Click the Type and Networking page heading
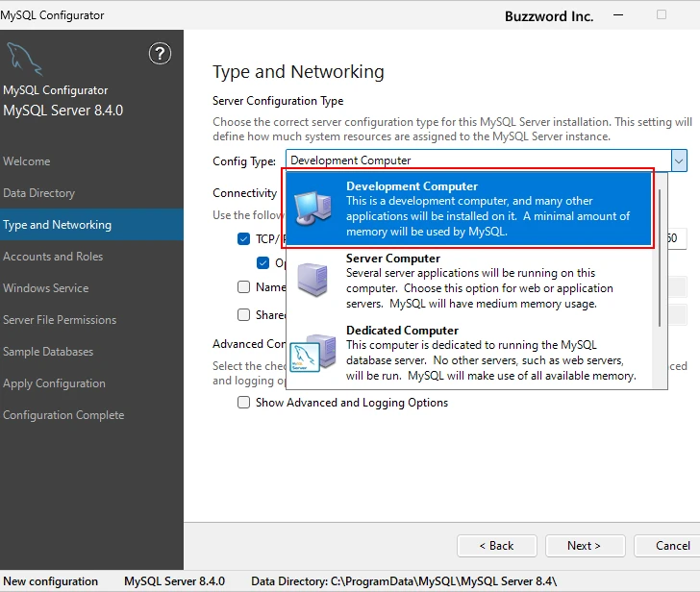Screen dimensions: 700x592 298,72
